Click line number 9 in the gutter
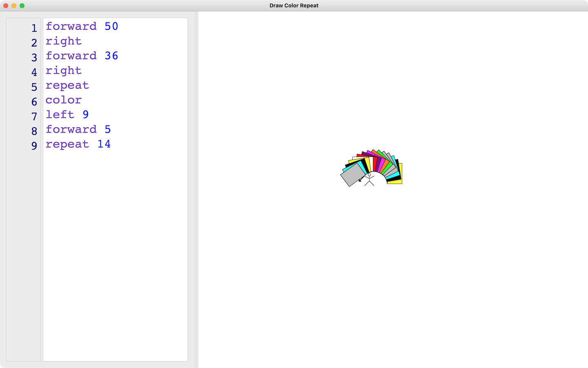The width and height of the screenshot is (588, 368). click(34, 146)
